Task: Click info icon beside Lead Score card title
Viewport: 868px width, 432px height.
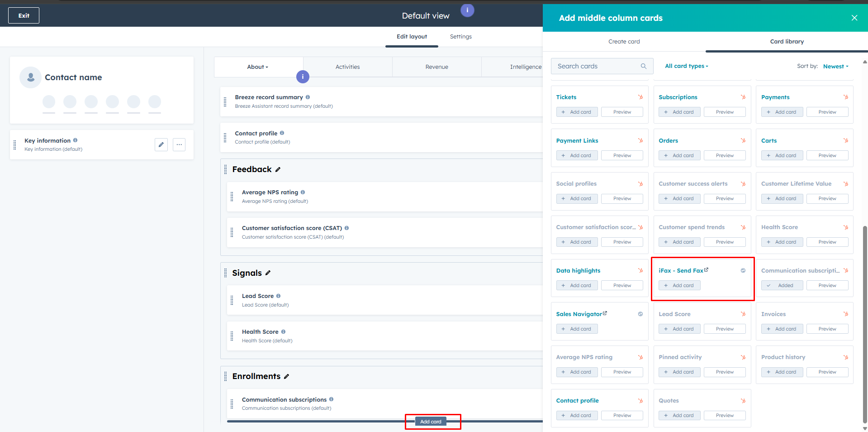Action: click(278, 296)
